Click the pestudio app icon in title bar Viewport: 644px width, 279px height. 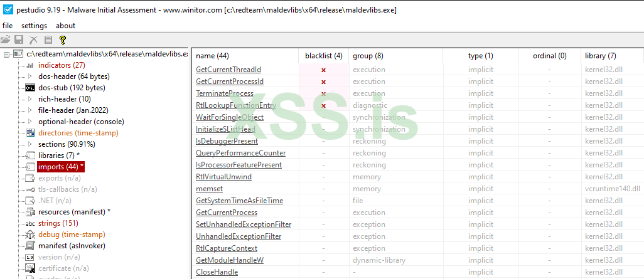point(8,9)
